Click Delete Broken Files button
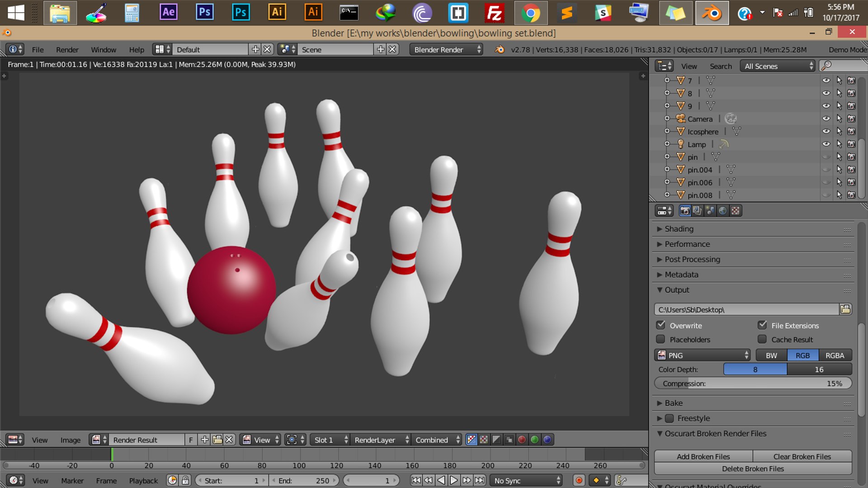This screenshot has height=488, width=868. pyautogui.click(x=753, y=469)
